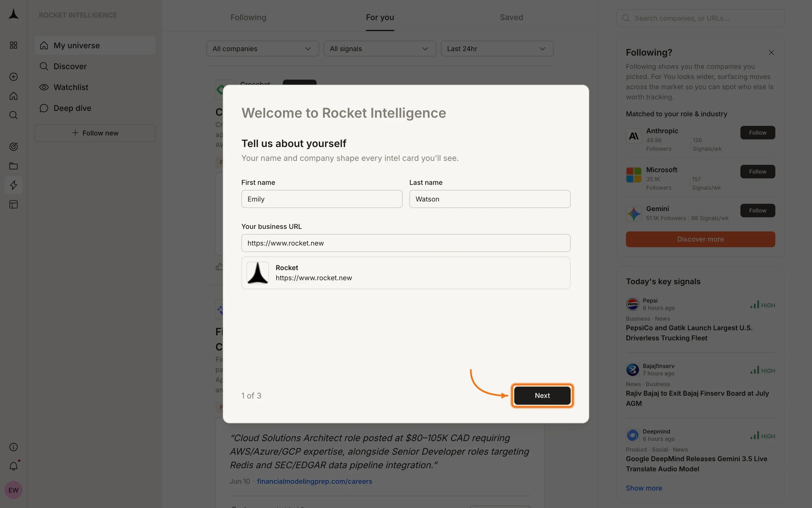Screen dimensions: 812x508
Task: Click the Microsoft logo icon
Action: [x=634, y=175]
